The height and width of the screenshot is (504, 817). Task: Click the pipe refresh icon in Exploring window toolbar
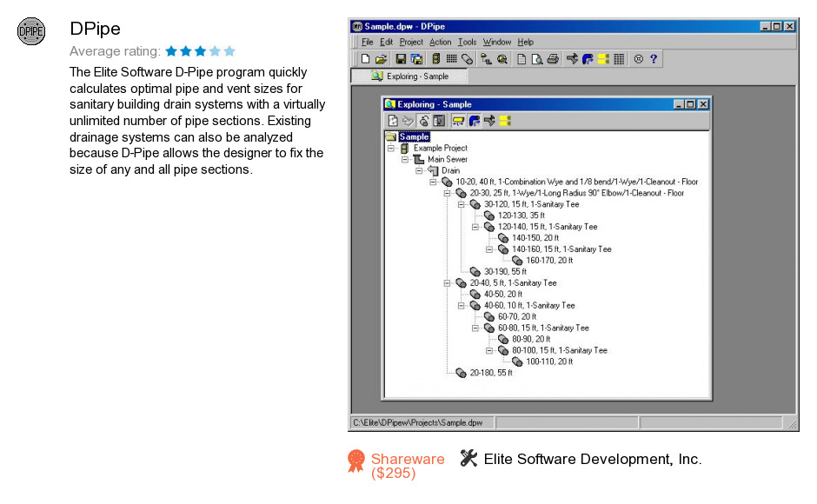pos(423,121)
